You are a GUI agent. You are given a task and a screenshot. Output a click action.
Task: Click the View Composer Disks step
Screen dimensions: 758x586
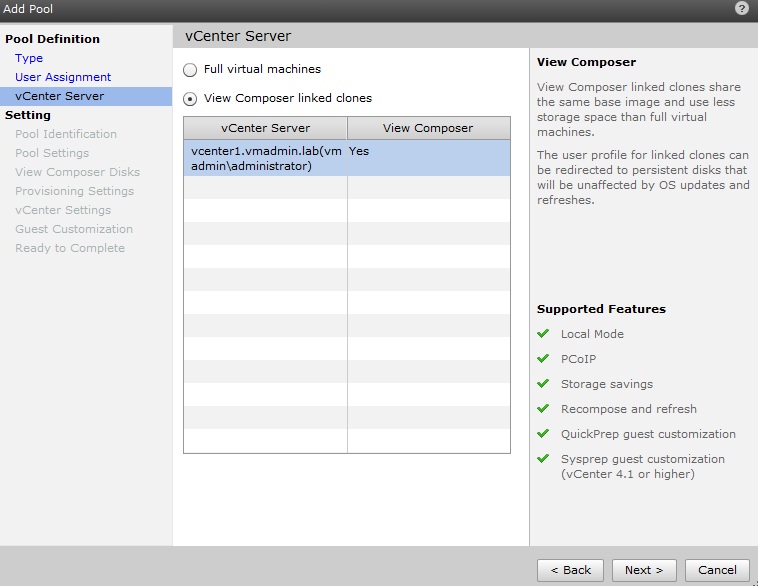pos(77,172)
